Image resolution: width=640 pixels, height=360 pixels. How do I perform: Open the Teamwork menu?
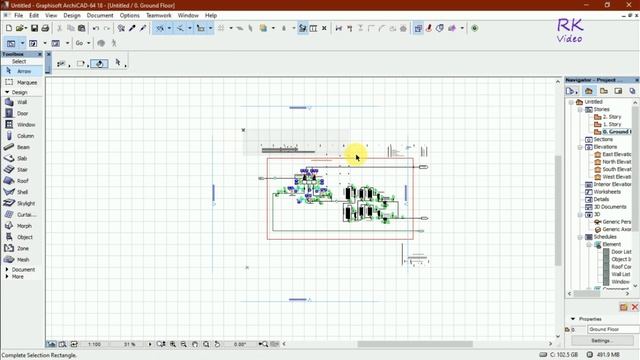point(159,15)
